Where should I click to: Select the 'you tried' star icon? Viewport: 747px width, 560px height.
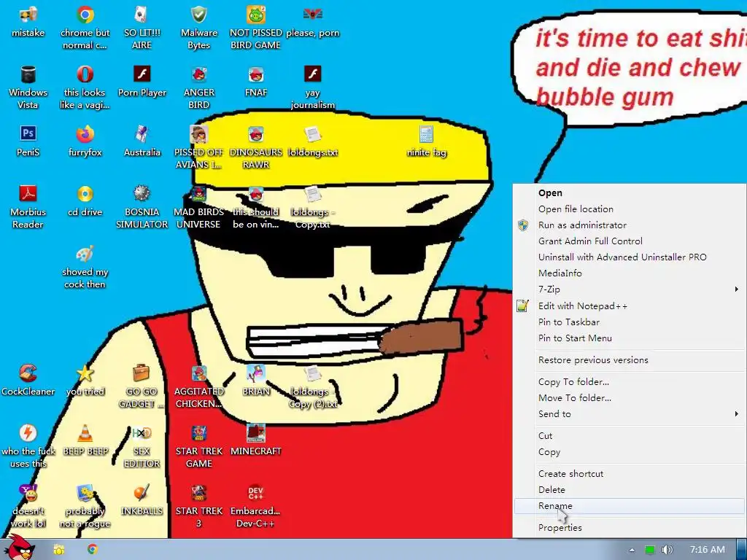coord(85,381)
